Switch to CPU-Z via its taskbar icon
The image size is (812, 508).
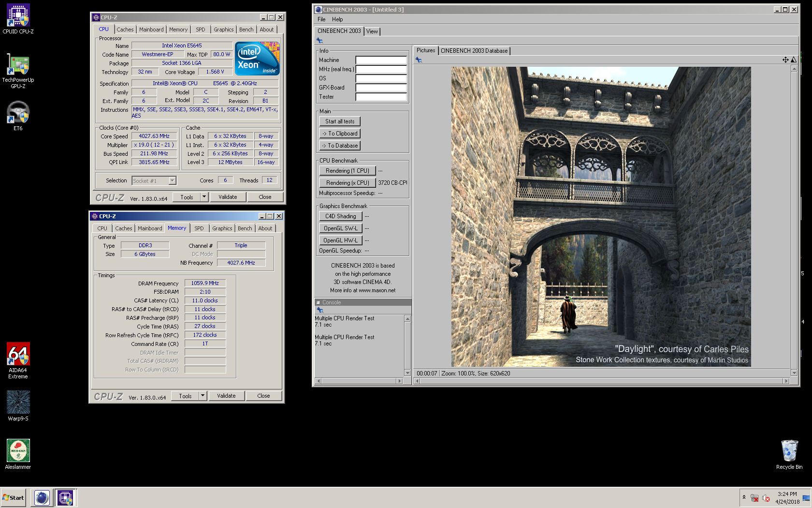(x=65, y=497)
